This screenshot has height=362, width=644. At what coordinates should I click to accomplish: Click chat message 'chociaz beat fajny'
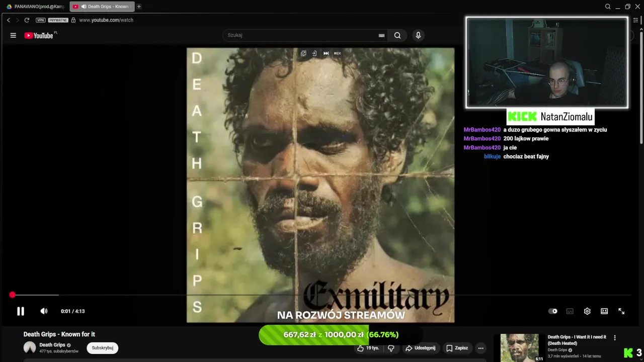pos(526,156)
